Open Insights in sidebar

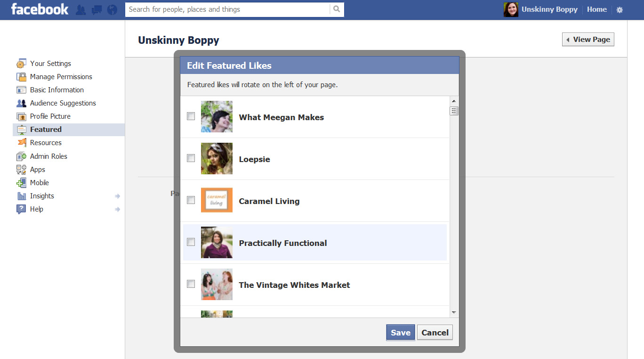click(42, 196)
